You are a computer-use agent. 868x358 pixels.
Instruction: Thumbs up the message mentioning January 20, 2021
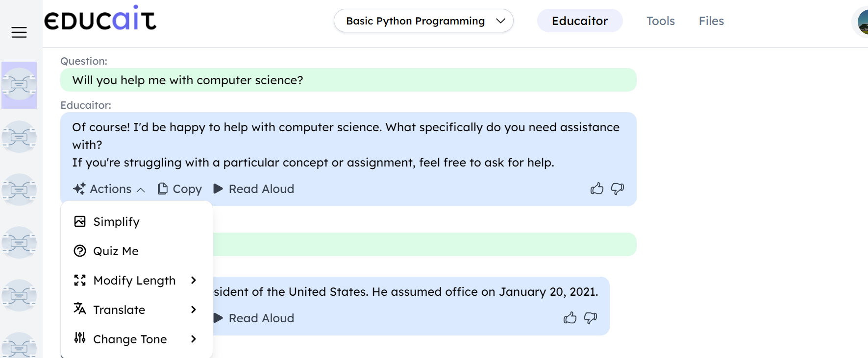(570, 318)
